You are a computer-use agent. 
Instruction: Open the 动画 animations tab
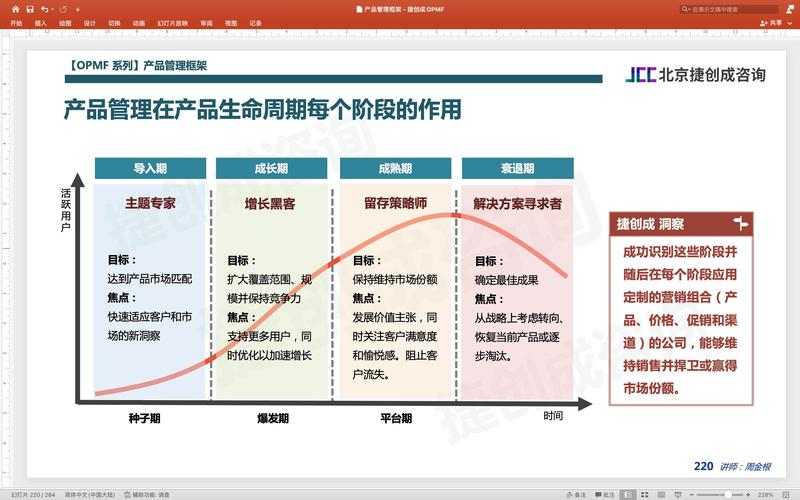click(x=139, y=23)
